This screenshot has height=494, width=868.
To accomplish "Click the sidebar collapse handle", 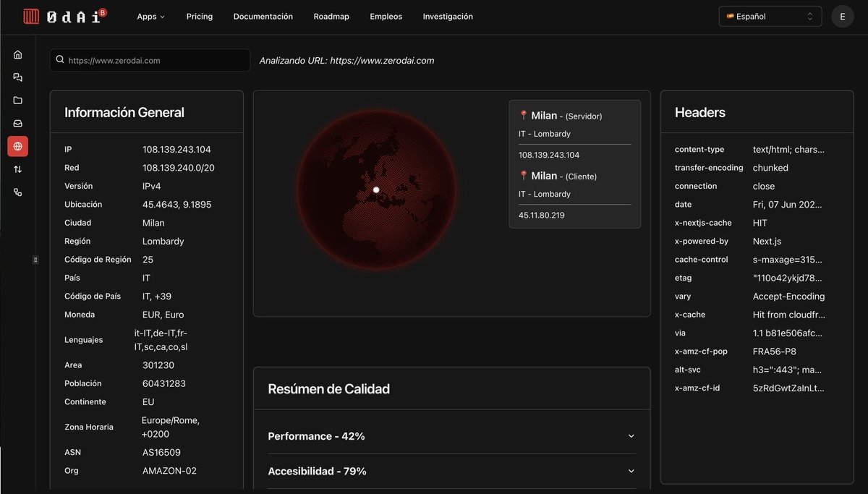I will point(35,260).
